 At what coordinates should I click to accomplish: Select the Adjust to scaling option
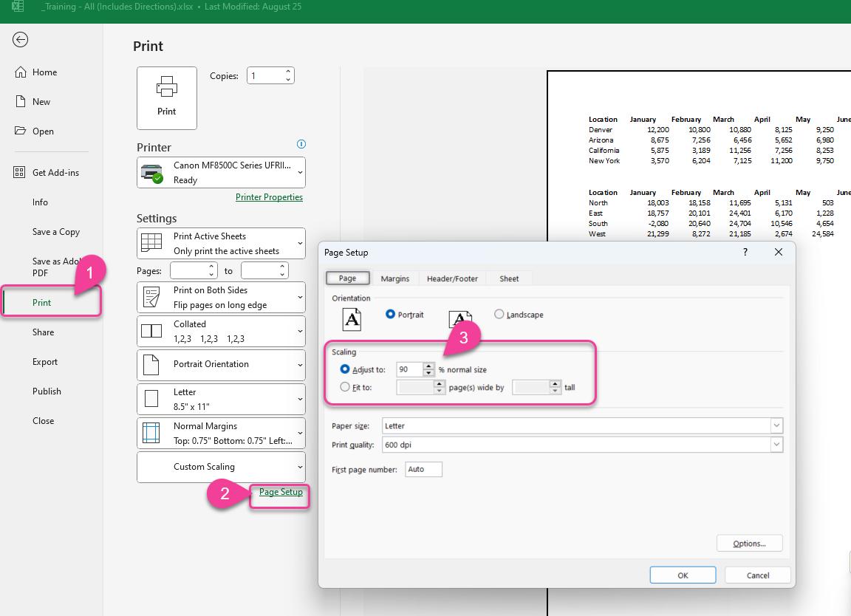click(344, 369)
